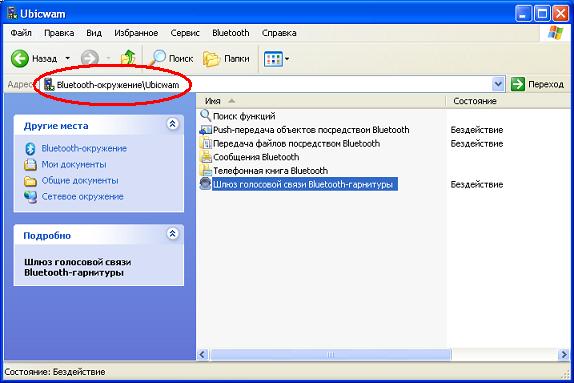Click the horizontal scrollbar left arrow
Viewport: 574px width, 383px height.
click(202, 354)
